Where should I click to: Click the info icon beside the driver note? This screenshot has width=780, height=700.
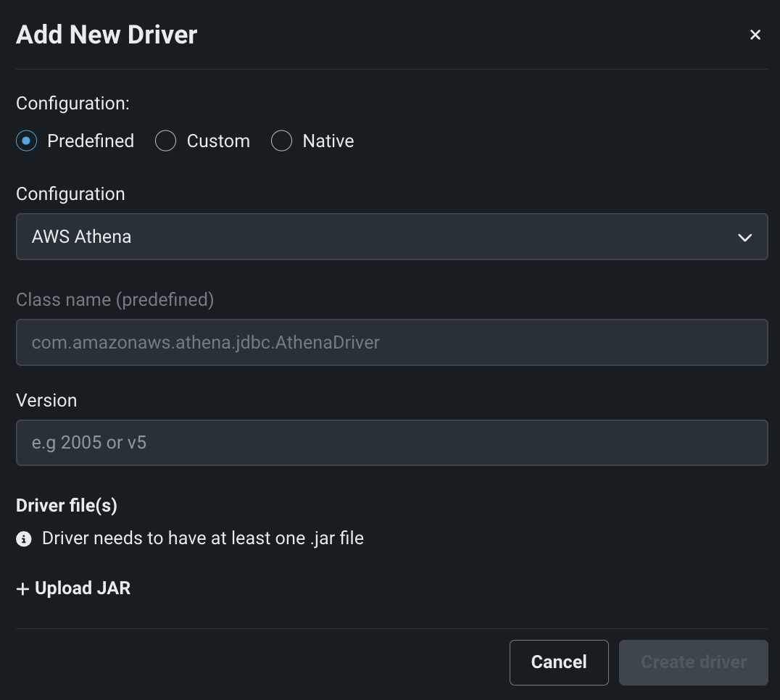point(24,539)
